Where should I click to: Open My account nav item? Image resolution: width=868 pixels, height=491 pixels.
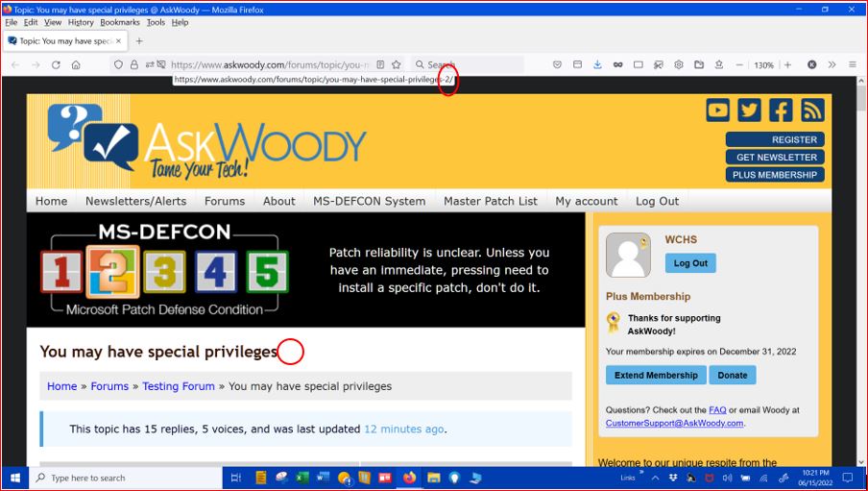(x=587, y=201)
